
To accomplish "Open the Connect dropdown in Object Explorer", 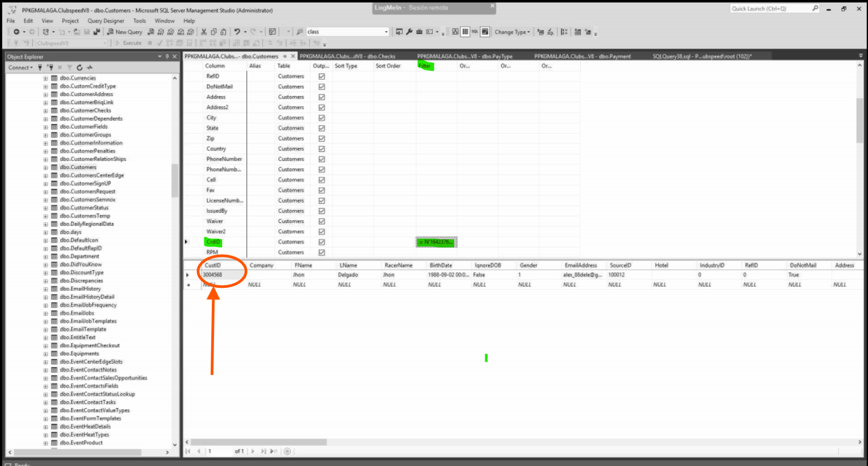I will pos(20,68).
